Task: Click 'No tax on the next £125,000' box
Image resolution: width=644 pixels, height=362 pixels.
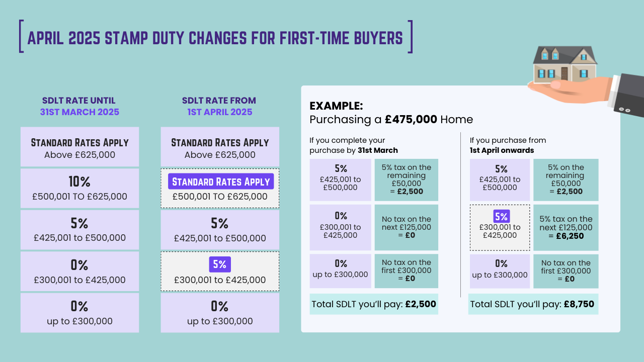Action: click(x=406, y=227)
